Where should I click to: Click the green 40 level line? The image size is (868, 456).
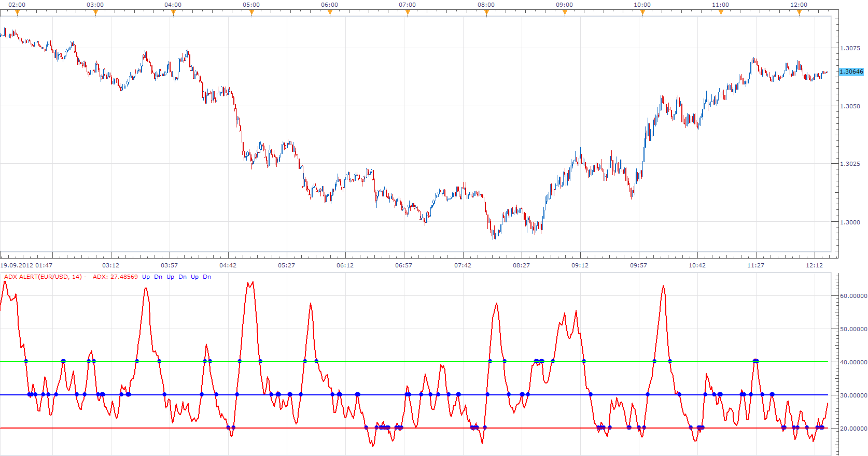(x=415, y=362)
